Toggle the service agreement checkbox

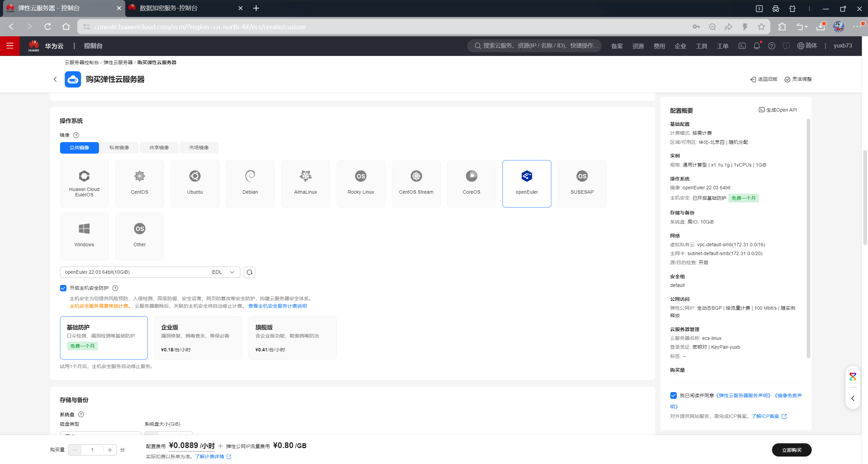673,395
